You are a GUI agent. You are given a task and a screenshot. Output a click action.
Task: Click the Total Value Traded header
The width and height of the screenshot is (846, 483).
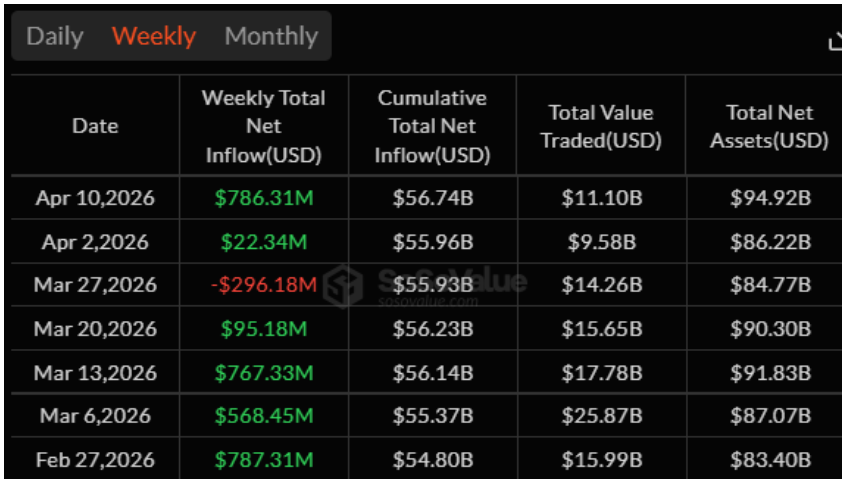[601, 126]
